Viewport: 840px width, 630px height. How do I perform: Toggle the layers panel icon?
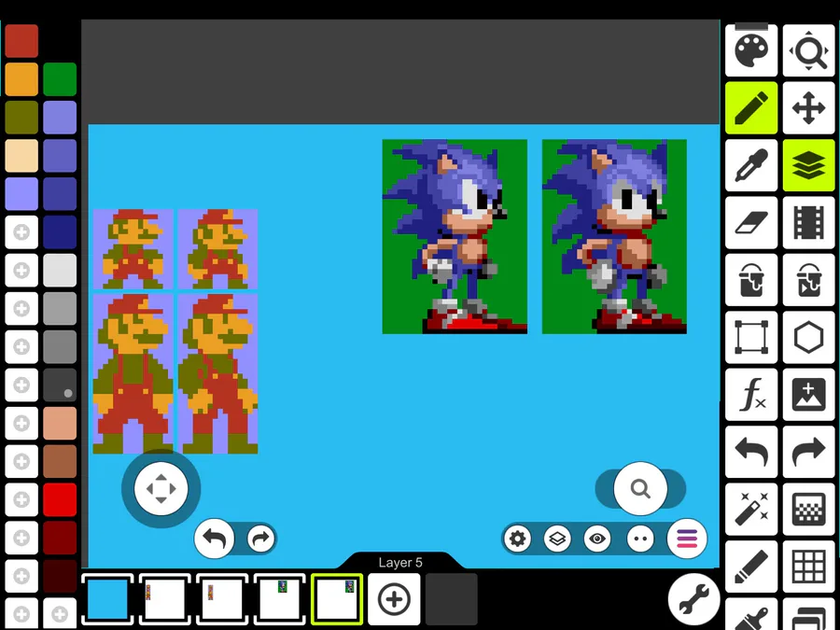click(808, 165)
